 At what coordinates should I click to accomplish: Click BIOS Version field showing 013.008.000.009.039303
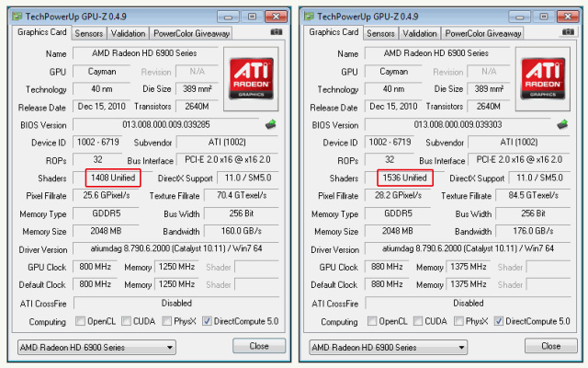pos(458,124)
